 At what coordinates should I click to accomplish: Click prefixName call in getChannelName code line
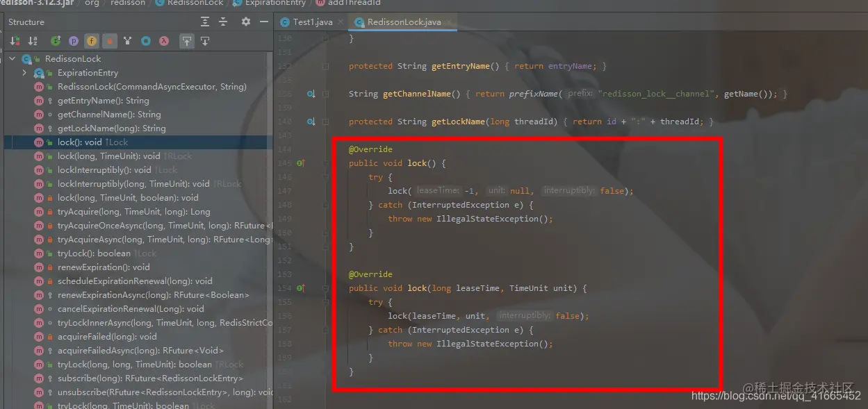pos(532,94)
